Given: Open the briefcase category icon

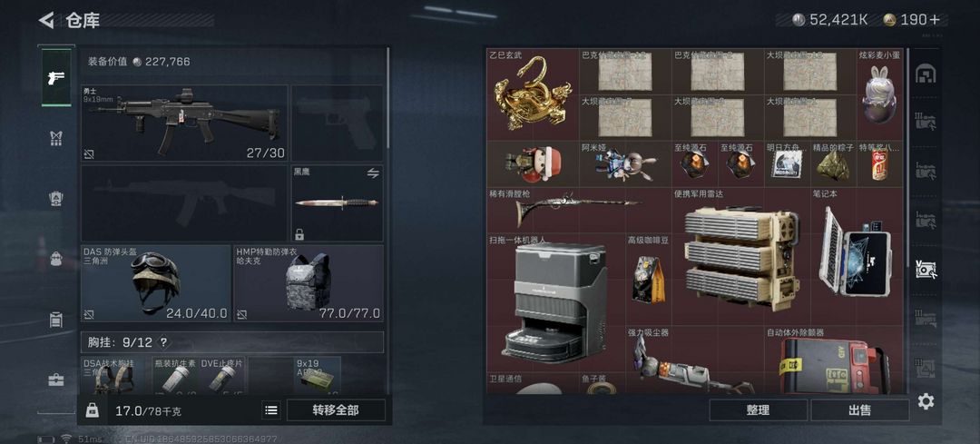Looking at the screenshot, I should [x=56, y=380].
